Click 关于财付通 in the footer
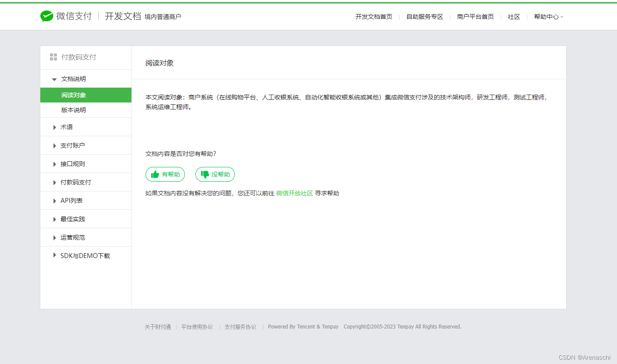 click(157, 326)
